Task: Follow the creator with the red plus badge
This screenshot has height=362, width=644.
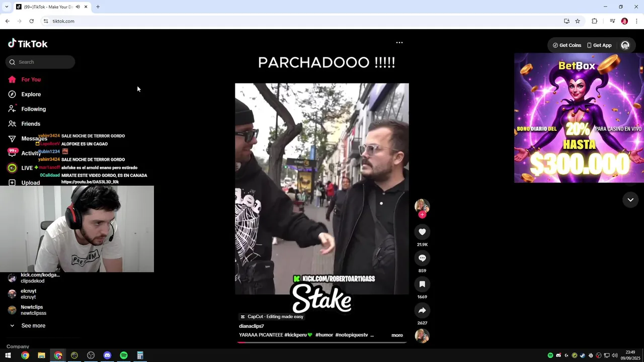Action: pos(422,215)
